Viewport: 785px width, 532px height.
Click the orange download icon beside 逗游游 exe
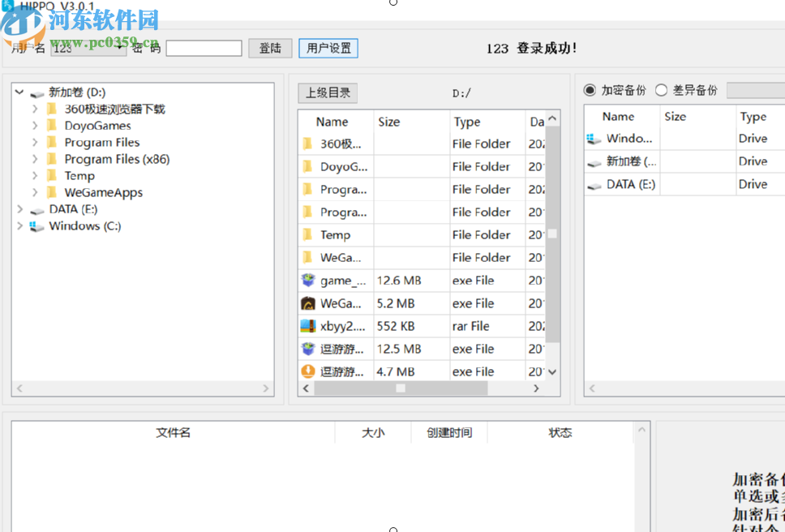[x=307, y=371]
